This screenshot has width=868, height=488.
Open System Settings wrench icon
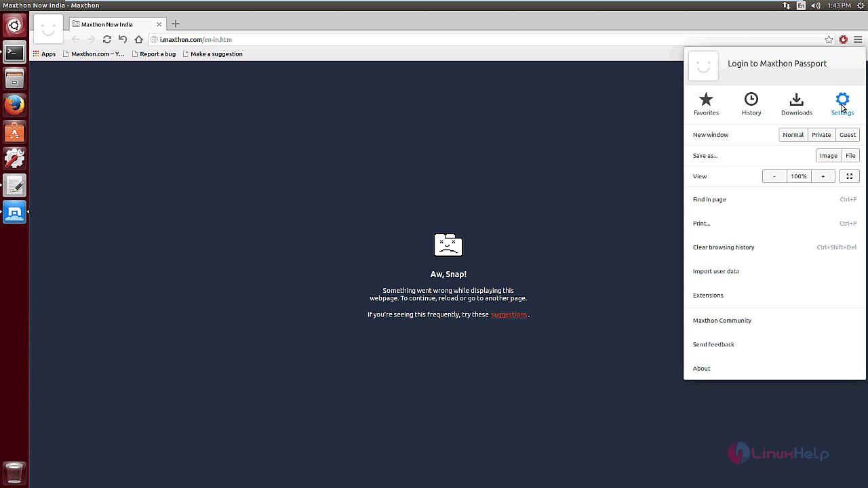(x=14, y=159)
